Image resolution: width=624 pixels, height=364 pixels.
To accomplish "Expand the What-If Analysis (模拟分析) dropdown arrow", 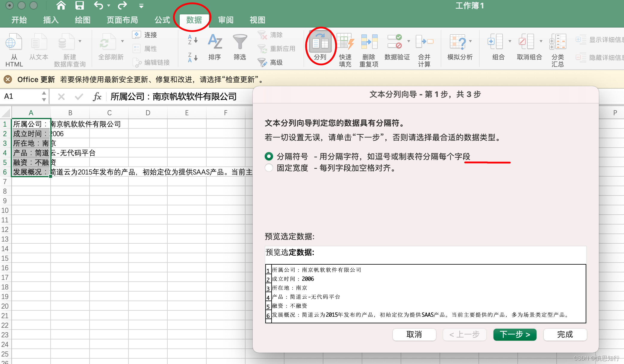I will [x=470, y=41].
